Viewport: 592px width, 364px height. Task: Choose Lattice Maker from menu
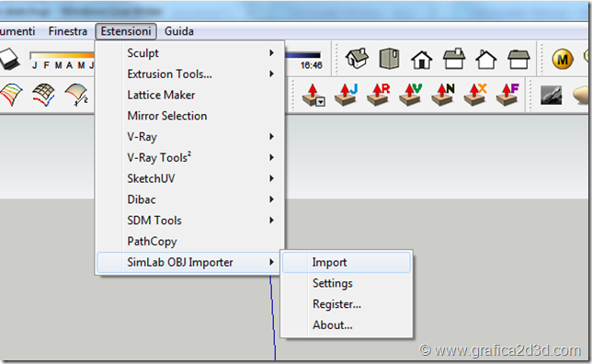click(161, 95)
